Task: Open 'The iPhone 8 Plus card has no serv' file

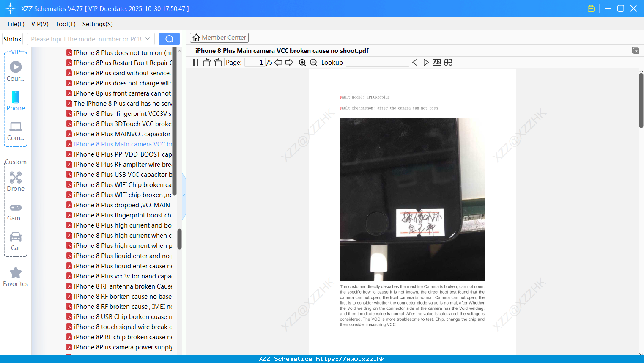Action: 119,104
